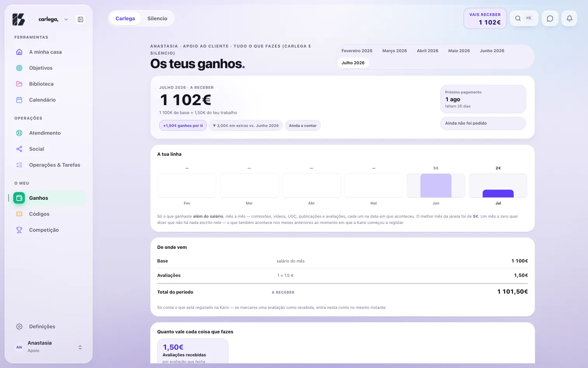Screen dimensions: 588x368
Task: Click the search magnifier button
Action: (x=524, y=18)
